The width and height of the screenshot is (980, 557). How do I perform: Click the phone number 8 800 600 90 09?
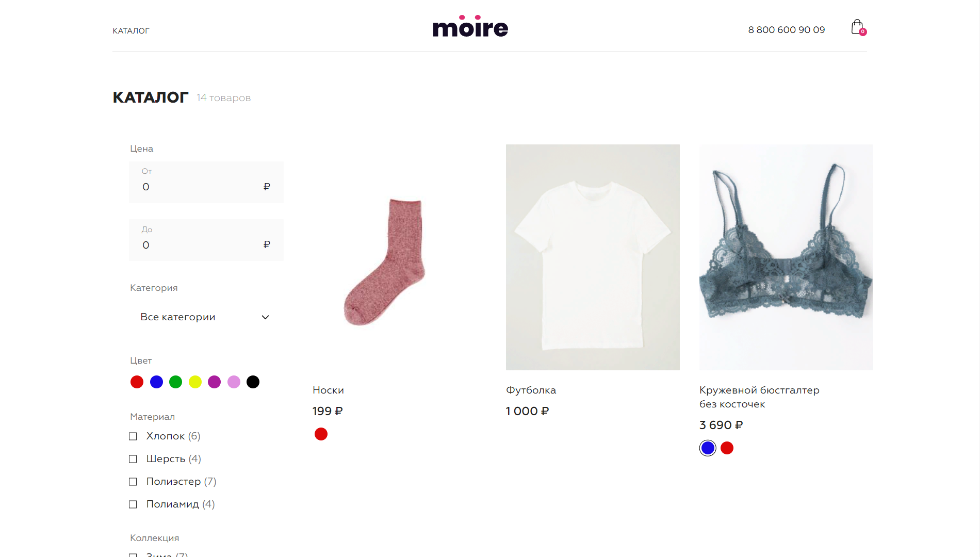tap(786, 29)
